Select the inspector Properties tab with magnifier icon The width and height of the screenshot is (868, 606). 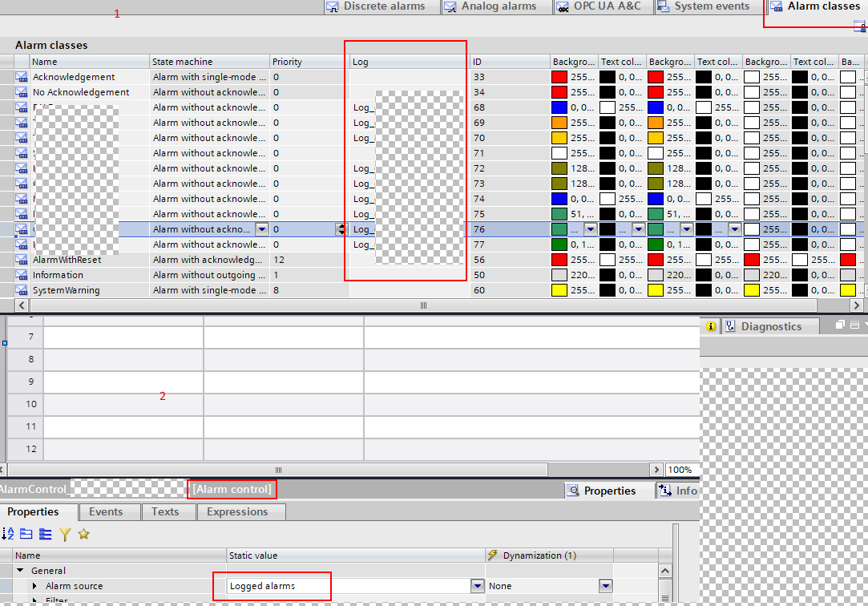[609, 491]
